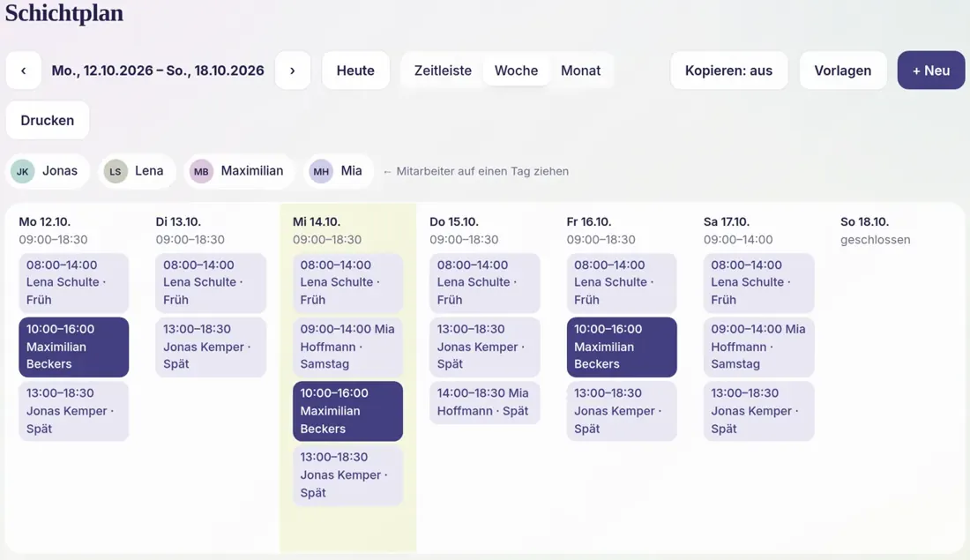Open Tuesday Jonas Kemper Spät shift
The image size is (970, 560).
(x=211, y=347)
